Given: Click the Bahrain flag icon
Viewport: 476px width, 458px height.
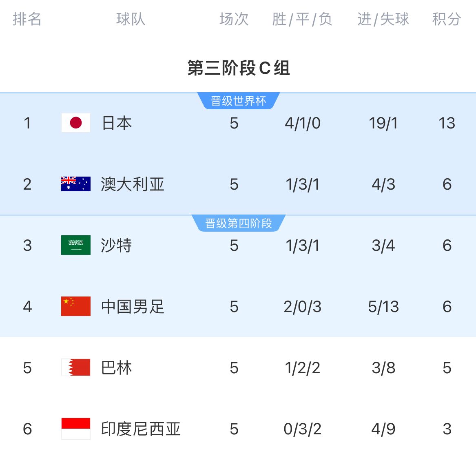Looking at the screenshot, I should pos(76,367).
